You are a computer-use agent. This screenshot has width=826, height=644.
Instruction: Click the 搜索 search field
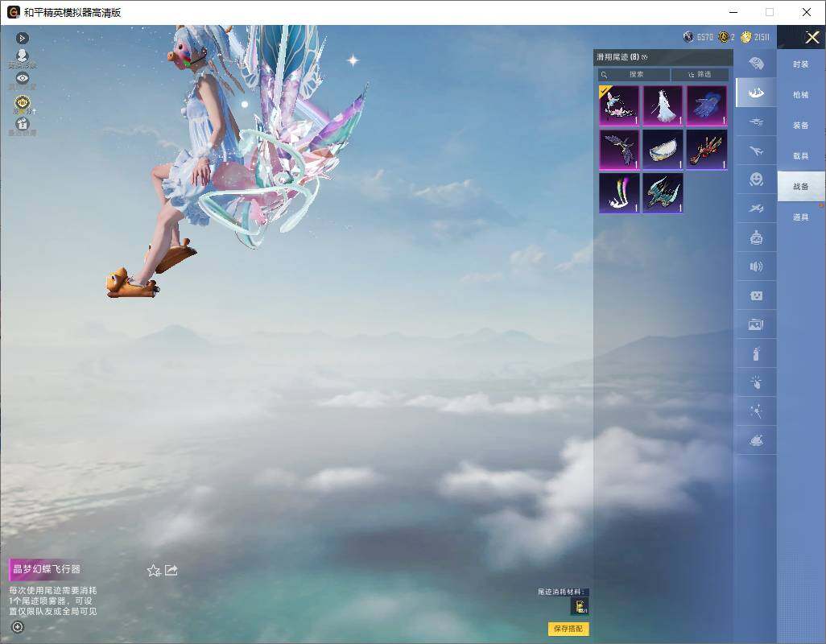(x=634, y=74)
